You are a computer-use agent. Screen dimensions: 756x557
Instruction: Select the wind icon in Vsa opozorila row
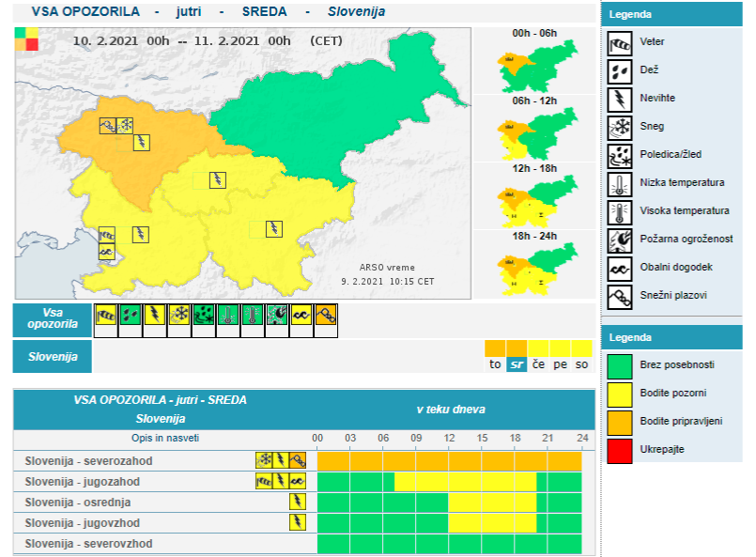pyautogui.click(x=106, y=317)
